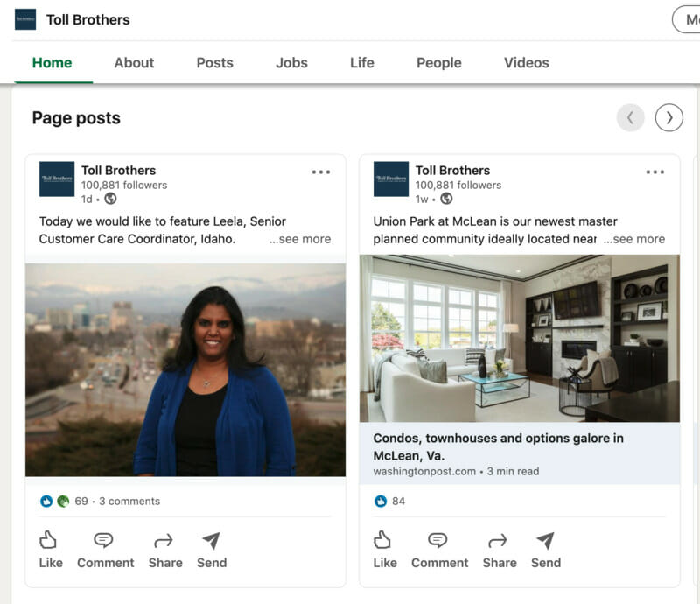Viewport: 700px width, 604px height.
Task: Expand see more on the Leela post
Action: coord(300,239)
